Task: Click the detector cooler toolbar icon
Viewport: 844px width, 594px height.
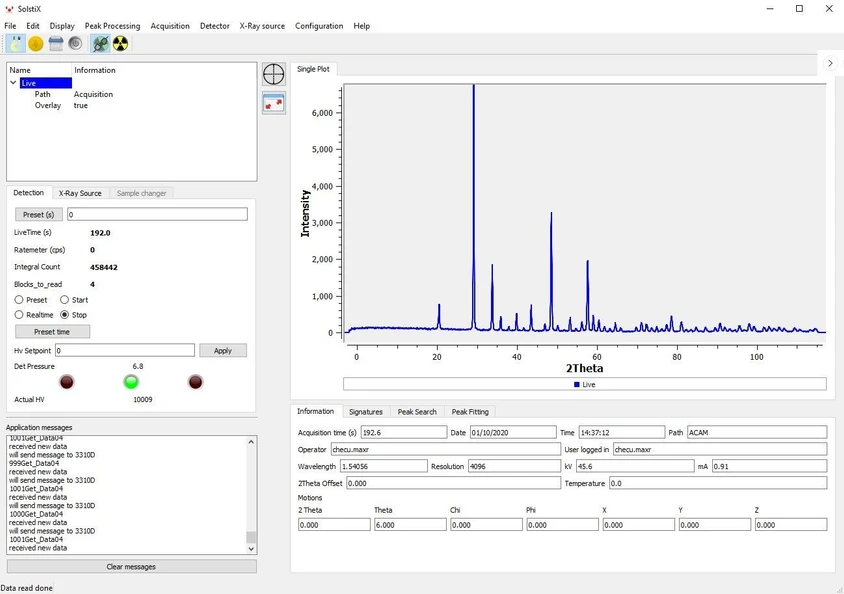Action: 56,43
